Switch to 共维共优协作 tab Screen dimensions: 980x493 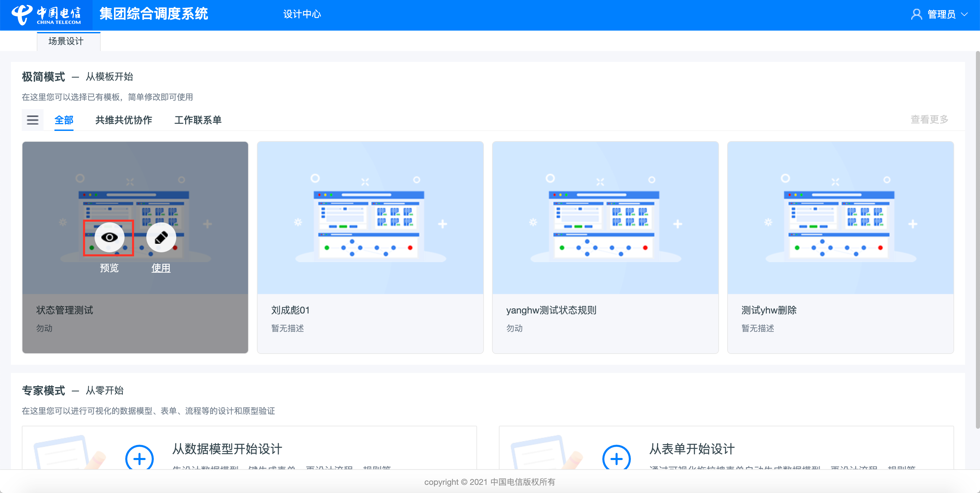pos(124,120)
